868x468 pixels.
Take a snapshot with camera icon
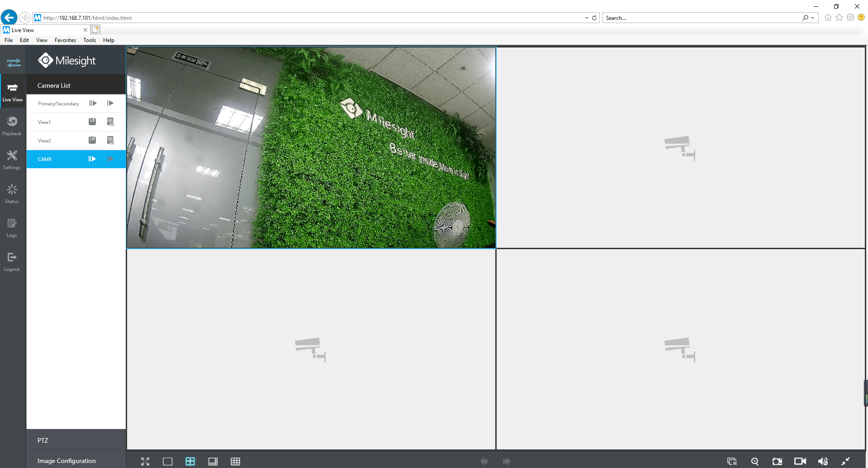point(777,461)
